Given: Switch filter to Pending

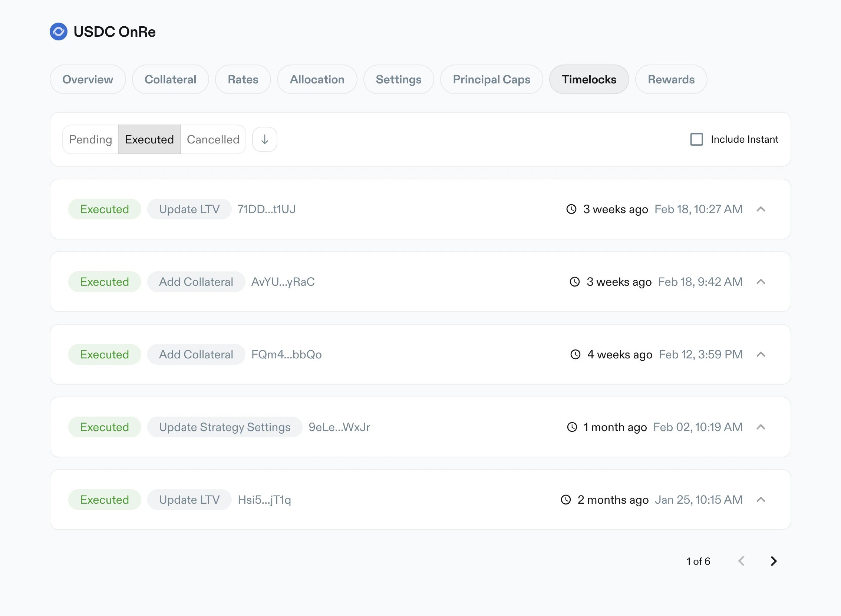Looking at the screenshot, I should pos(90,139).
